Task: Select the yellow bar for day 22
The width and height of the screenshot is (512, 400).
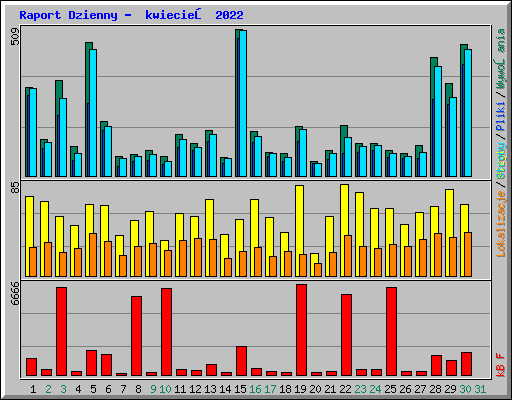Action: pyautogui.click(x=344, y=230)
